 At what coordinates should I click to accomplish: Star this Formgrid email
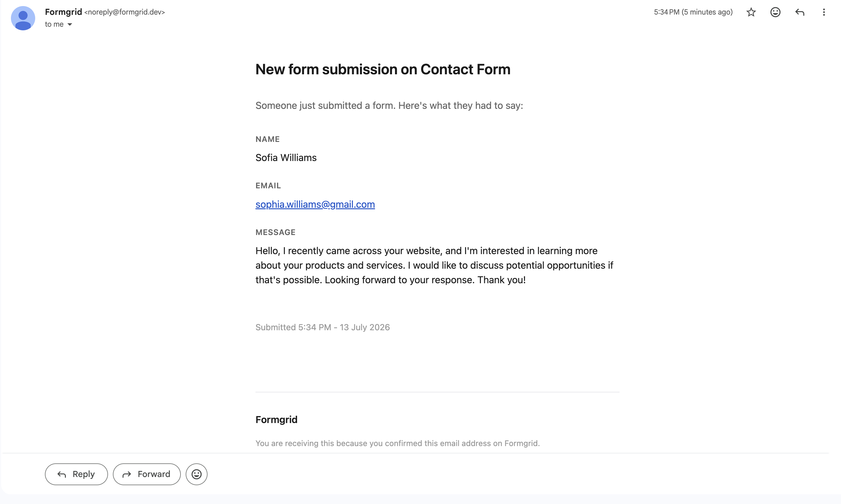coord(751,12)
